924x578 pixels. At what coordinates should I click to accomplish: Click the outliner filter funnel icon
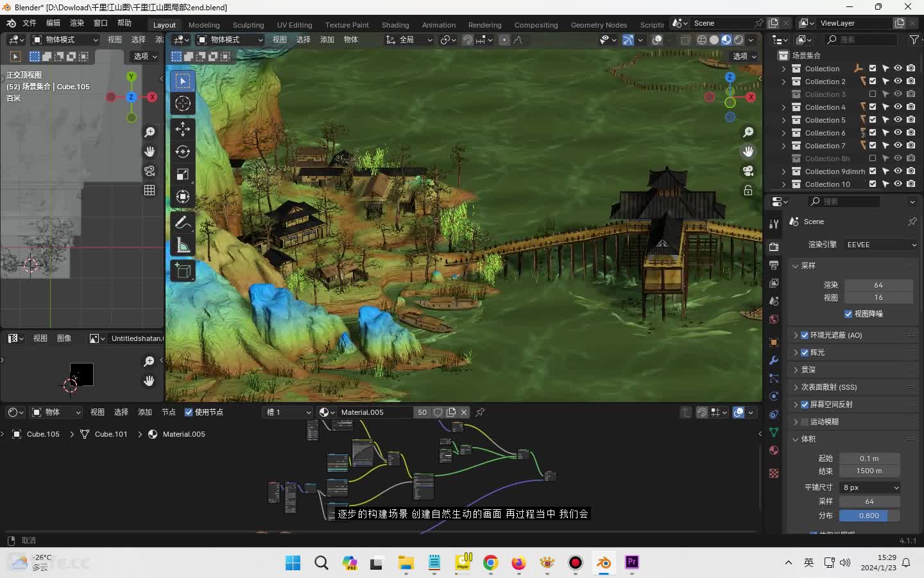[x=914, y=40]
